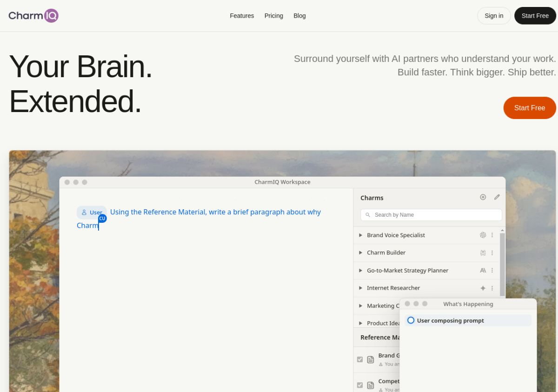Click the orange Start Free button
Screen dimensions: 558x392
(530, 108)
